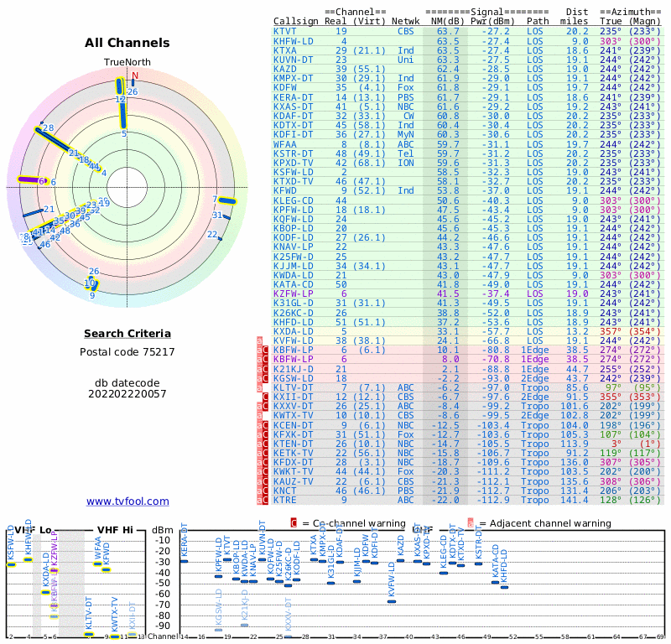
Task: Click the All Channels title
Action: [x=127, y=43]
